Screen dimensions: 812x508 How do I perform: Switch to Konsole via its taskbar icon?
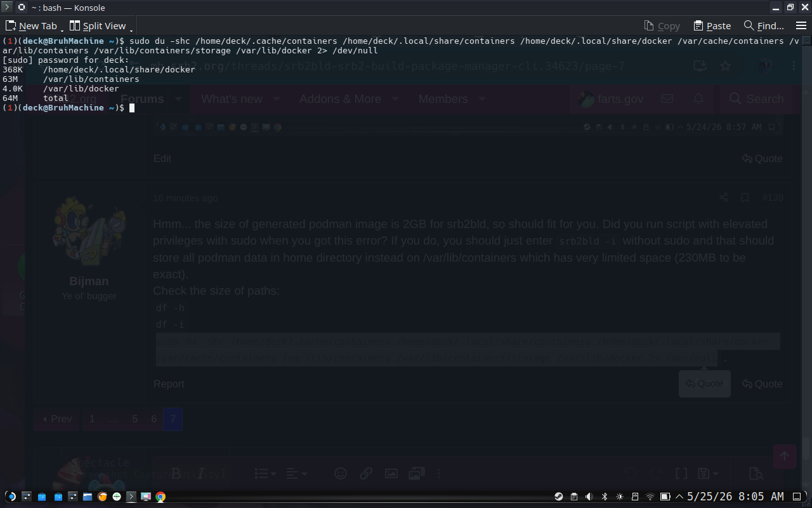coord(131,497)
